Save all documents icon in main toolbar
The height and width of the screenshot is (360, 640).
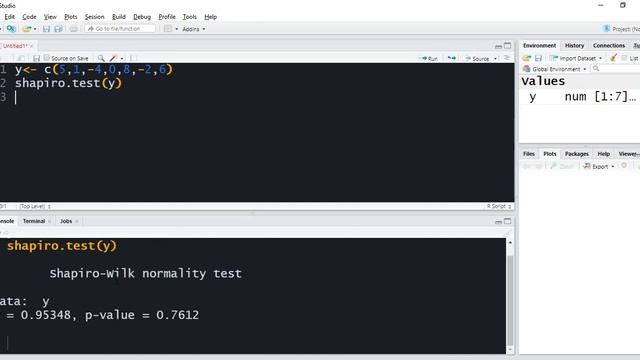click(58, 29)
